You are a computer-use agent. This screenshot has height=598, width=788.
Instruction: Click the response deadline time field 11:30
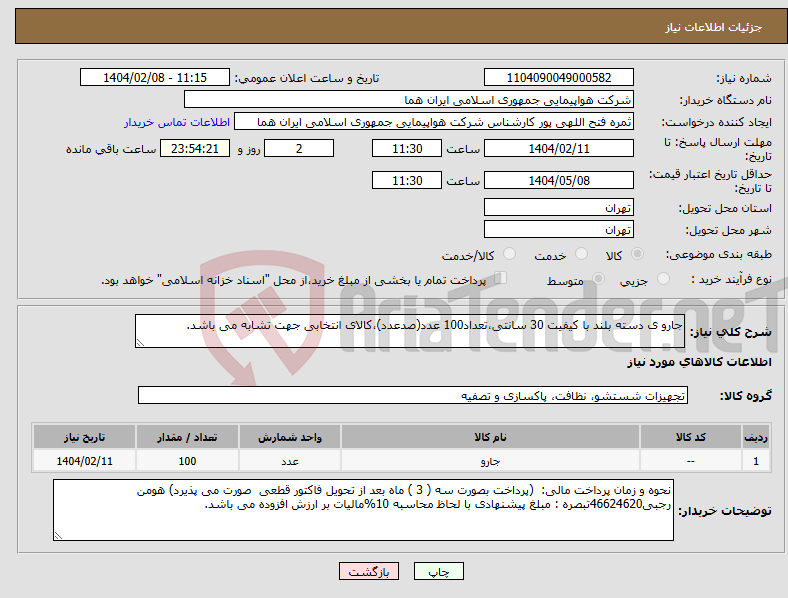point(407,149)
